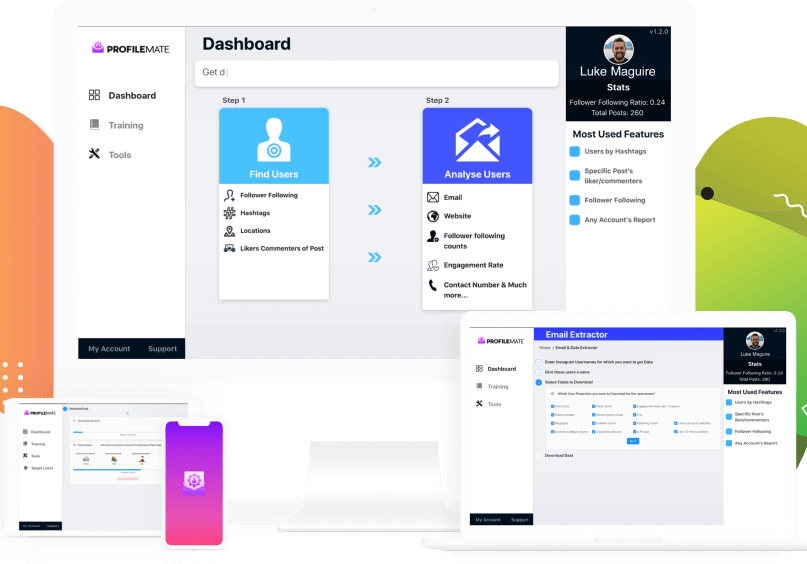Click the Follower Following icon under Find Users
807x564 pixels.
230,195
